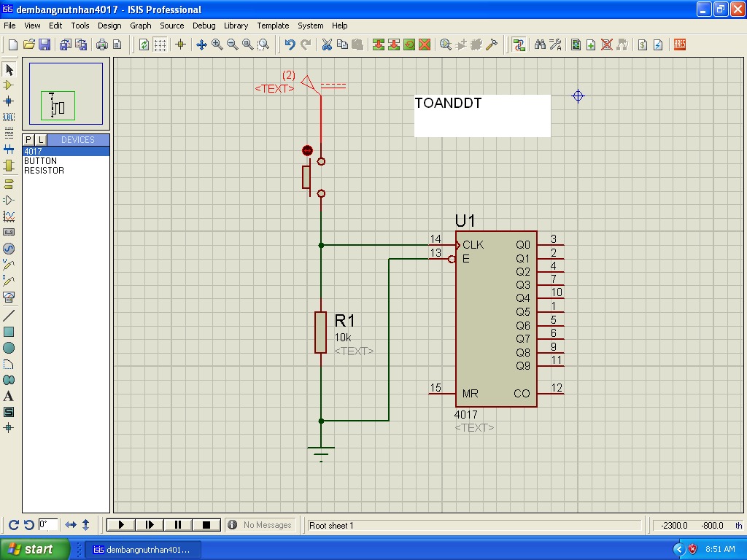Screen dimensions: 747x560
Task: Select the 2D text 'A' tool
Action: click(x=9, y=396)
